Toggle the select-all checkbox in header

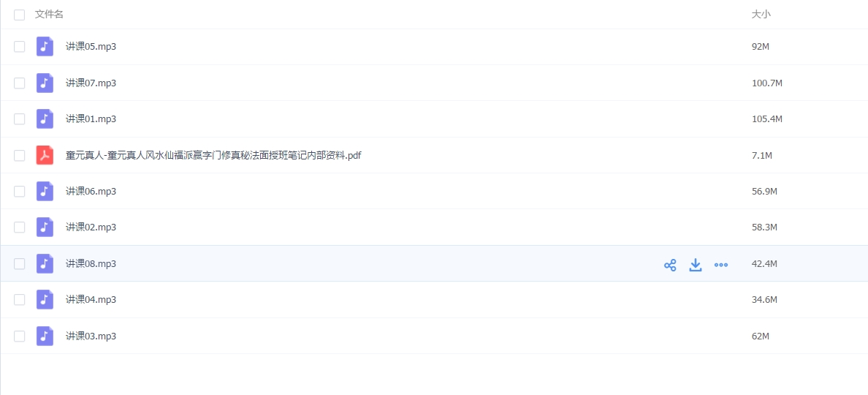[x=19, y=15]
